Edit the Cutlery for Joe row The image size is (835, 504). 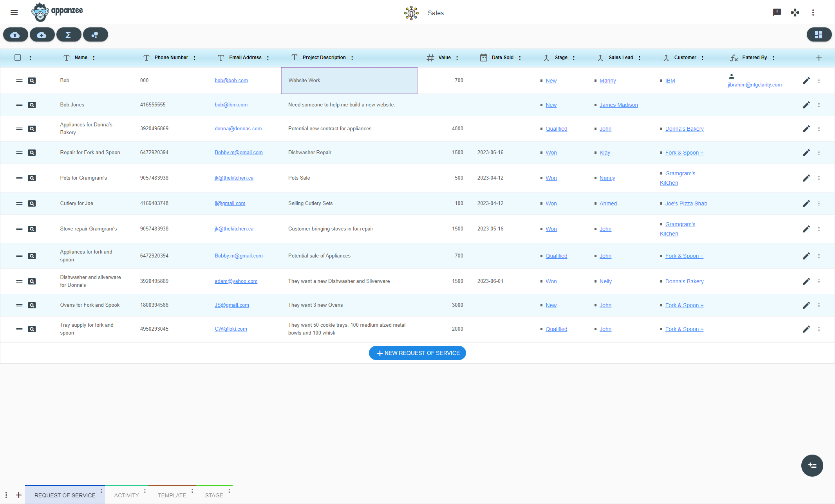coord(806,203)
